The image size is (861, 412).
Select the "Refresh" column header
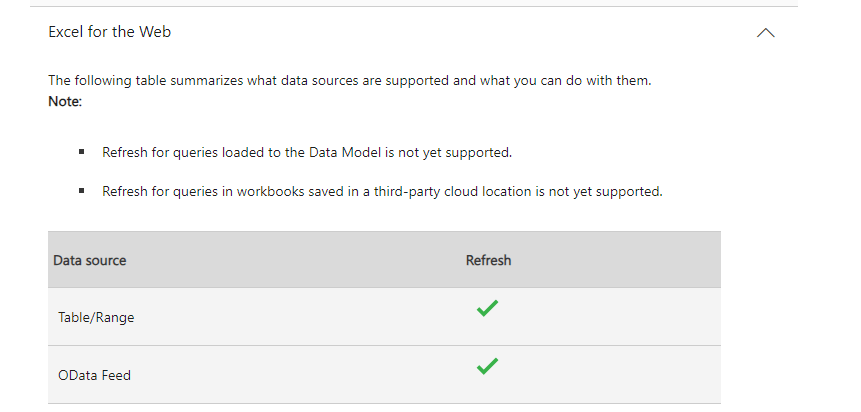tap(488, 260)
